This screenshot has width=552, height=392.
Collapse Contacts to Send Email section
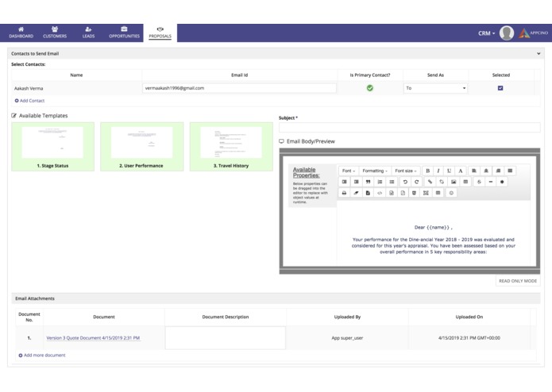[x=538, y=53]
